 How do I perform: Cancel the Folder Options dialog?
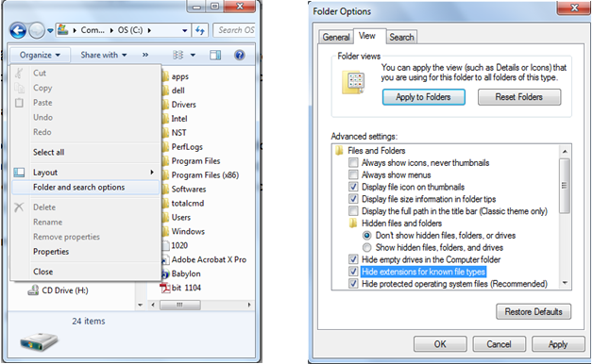point(499,344)
